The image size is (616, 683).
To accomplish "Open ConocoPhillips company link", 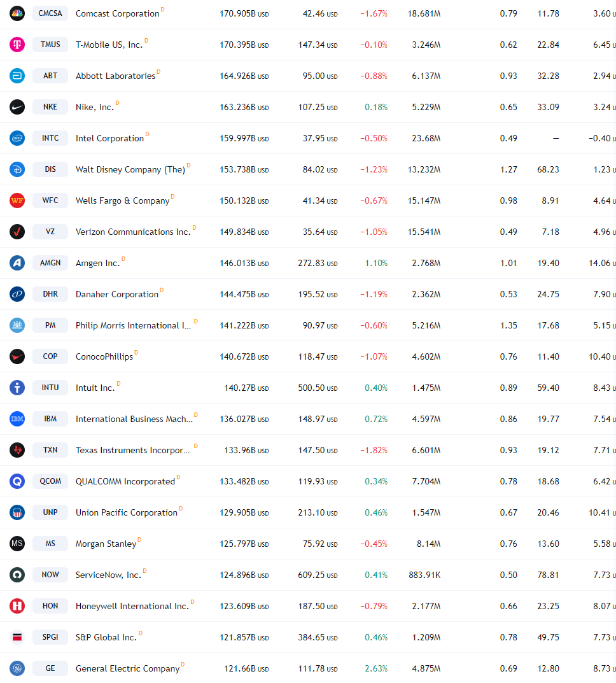I will pyautogui.click(x=104, y=356).
